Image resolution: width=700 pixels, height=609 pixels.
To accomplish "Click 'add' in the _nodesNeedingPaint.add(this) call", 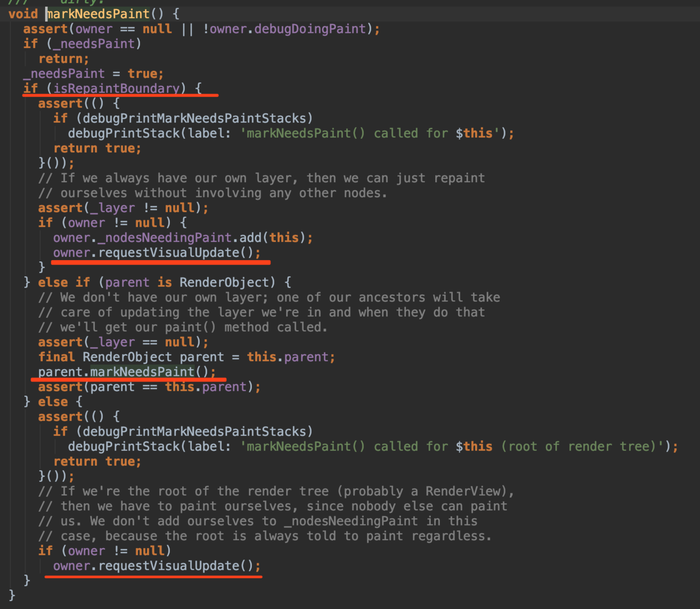I will click(251, 238).
